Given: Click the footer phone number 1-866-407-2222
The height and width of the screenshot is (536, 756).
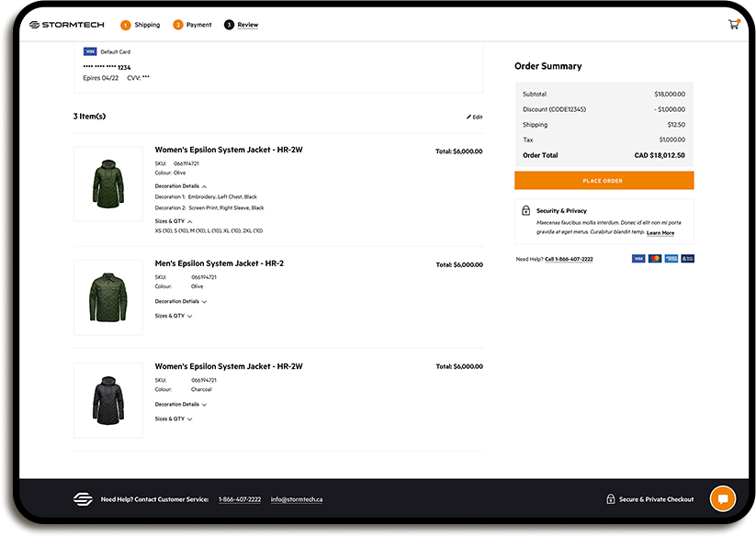Looking at the screenshot, I should pyautogui.click(x=240, y=499).
